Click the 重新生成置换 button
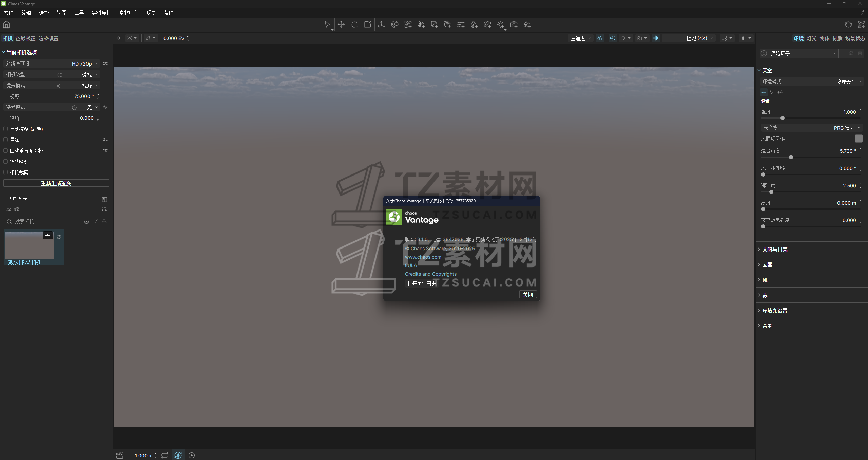The image size is (868, 460). click(x=56, y=183)
